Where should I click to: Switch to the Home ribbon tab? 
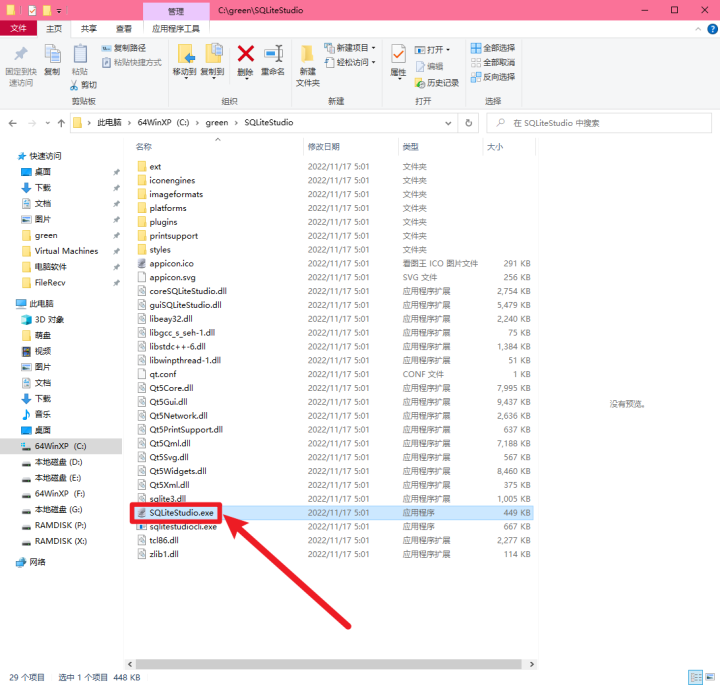point(54,28)
